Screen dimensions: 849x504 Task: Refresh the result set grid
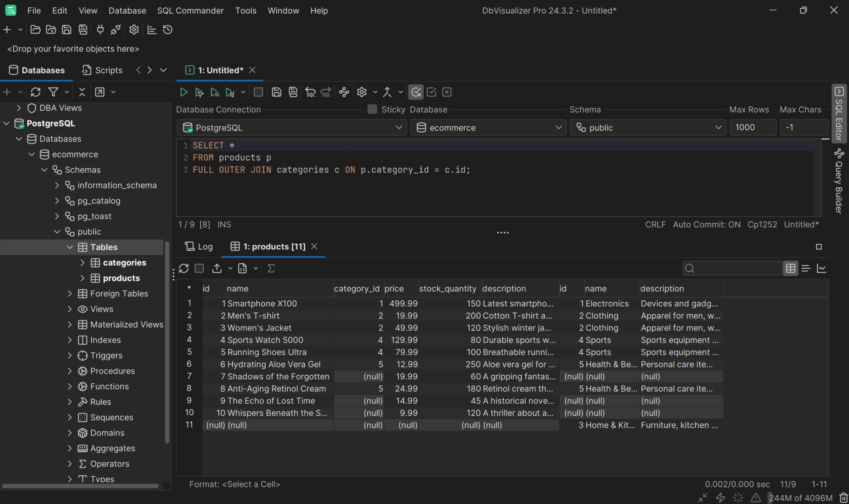click(184, 268)
